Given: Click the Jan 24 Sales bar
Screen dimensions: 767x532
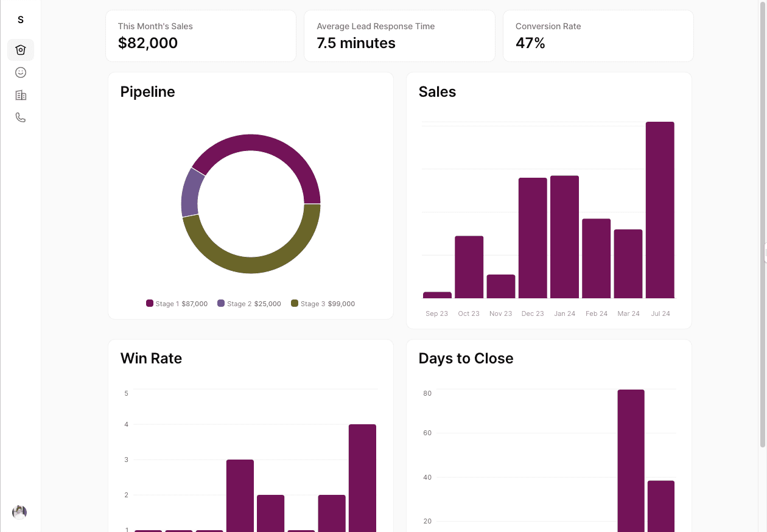Looking at the screenshot, I should pyautogui.click(x=564, y=237).
